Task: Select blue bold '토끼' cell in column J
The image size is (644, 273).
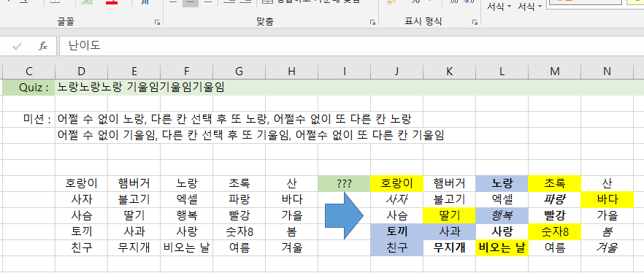Action: [396, 231]
